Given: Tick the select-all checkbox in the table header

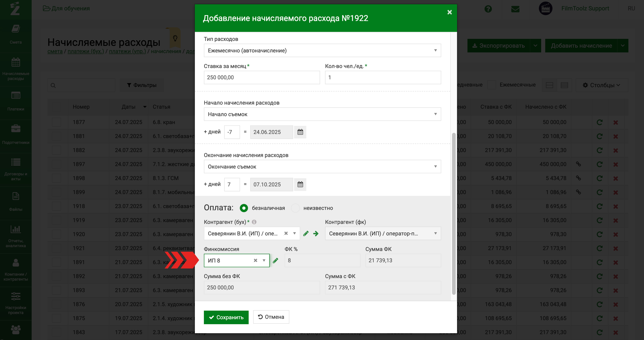Looking at the screenshot, I should [57, 107].
